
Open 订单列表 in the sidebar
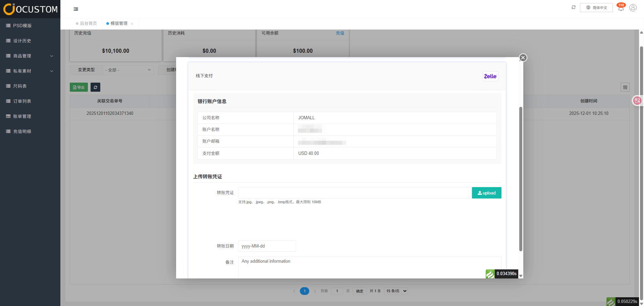tap(22, 101)
